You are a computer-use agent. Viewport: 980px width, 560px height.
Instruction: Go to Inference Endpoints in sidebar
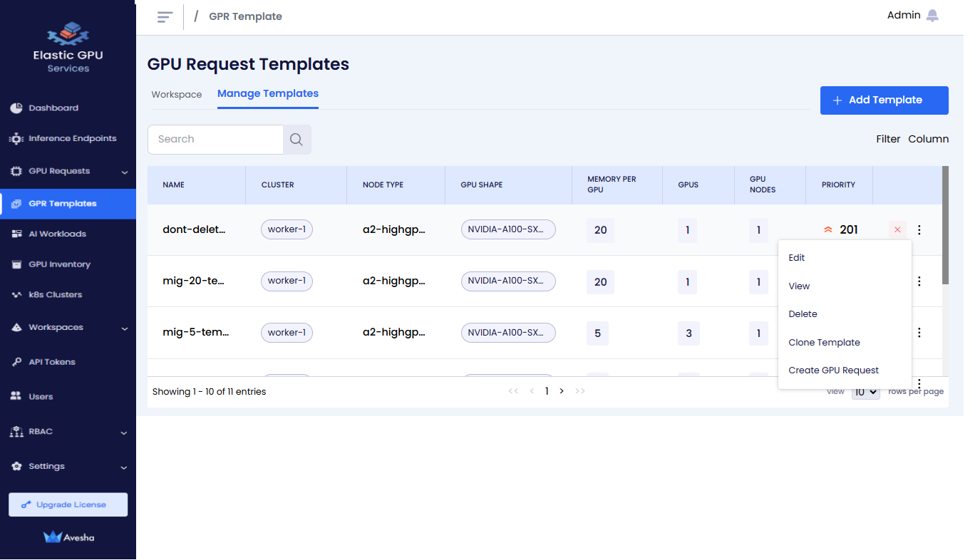(x=72, y=139)
